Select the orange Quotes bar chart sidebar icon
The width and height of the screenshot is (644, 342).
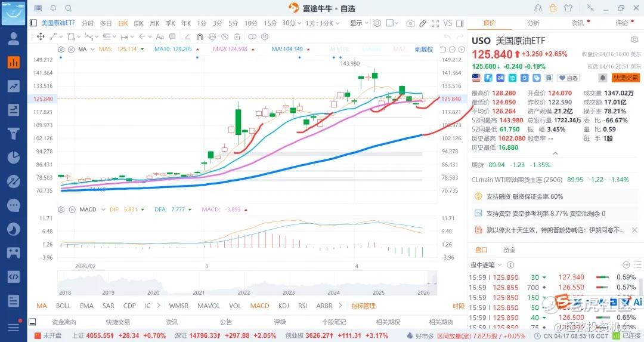click(x=14, y=63)
